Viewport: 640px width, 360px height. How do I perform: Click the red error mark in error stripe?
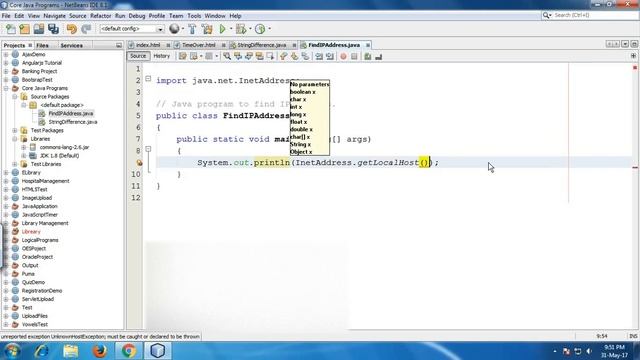coord(635,167)
